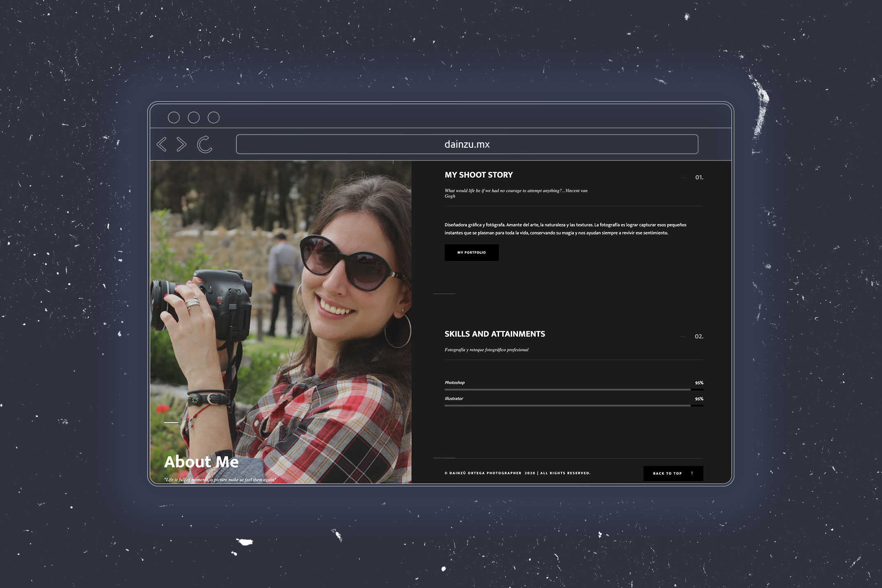Click the Dainzú Ortega copyright text
This screenshot has height=588, width=882.
[x=517, y=473]
